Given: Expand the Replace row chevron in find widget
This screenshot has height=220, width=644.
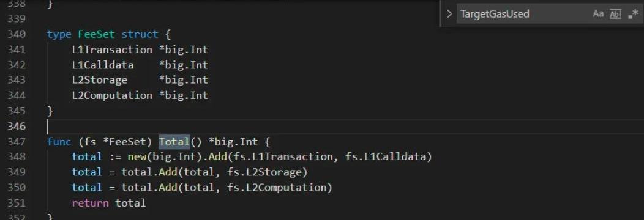Looking at the screenshot, I should point(449,14).
